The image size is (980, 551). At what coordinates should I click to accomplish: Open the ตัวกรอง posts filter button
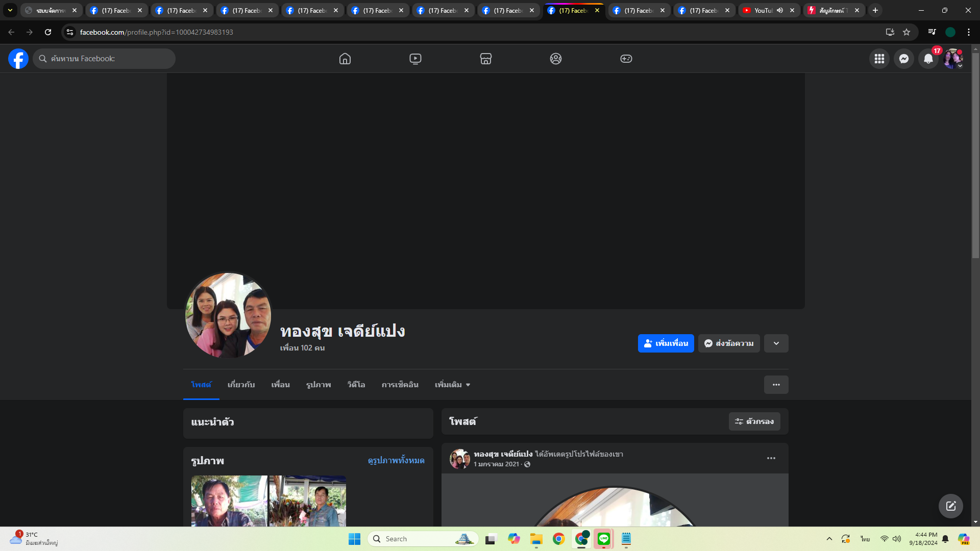754,421
